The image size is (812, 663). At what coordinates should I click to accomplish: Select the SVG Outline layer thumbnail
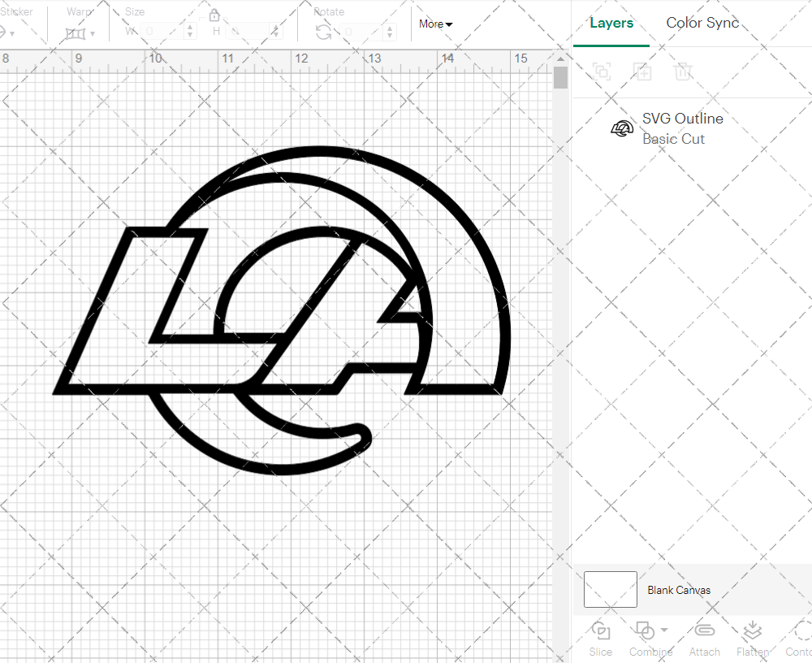[622, 128]
